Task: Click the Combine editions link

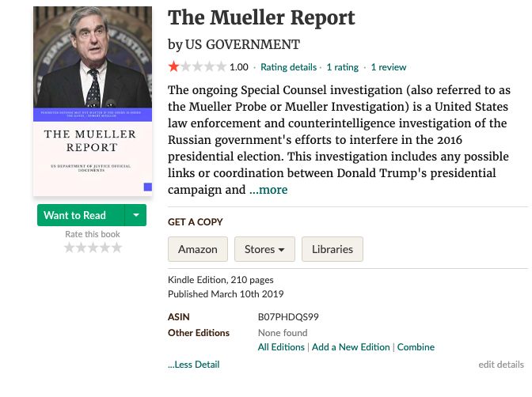Action: (x=416, y=347)
